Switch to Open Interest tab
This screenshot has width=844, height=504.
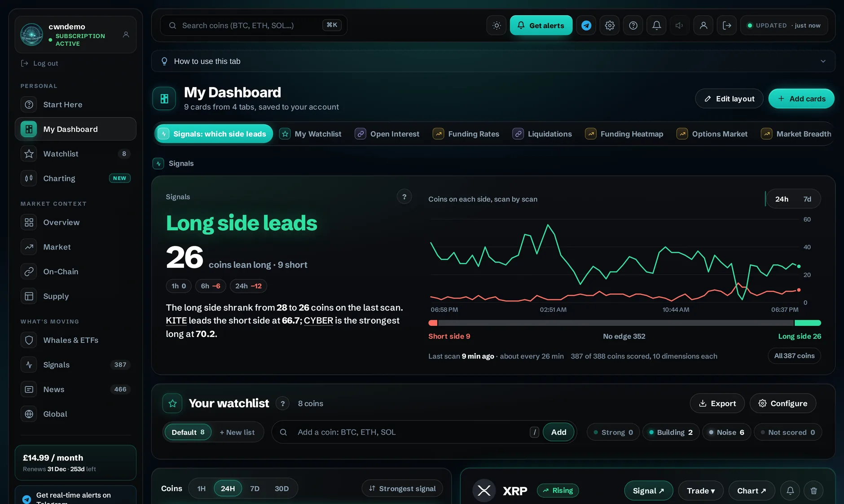tap(387, 134)
